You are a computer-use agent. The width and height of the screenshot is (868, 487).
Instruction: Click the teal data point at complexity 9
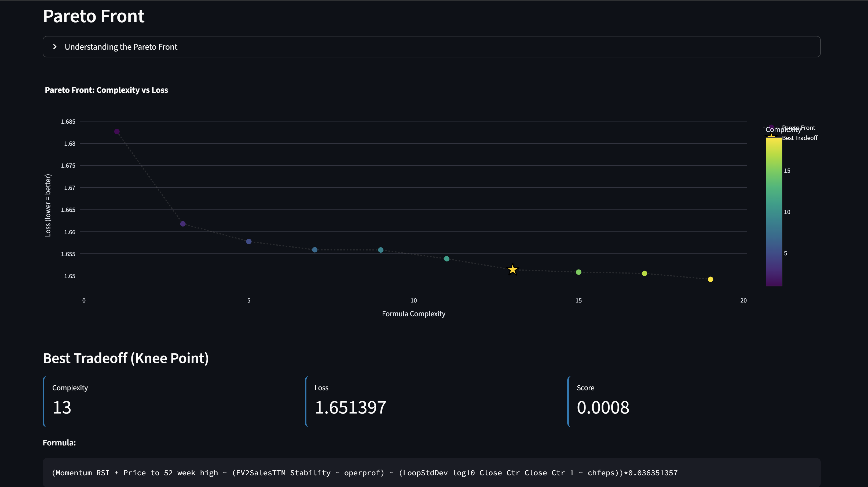(x=381, y=250)
